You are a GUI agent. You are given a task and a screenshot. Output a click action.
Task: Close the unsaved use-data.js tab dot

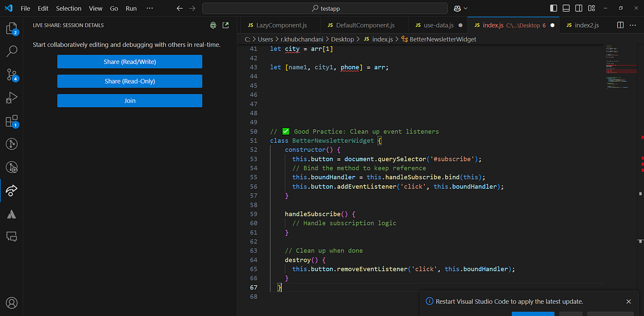tap(460, 25)
